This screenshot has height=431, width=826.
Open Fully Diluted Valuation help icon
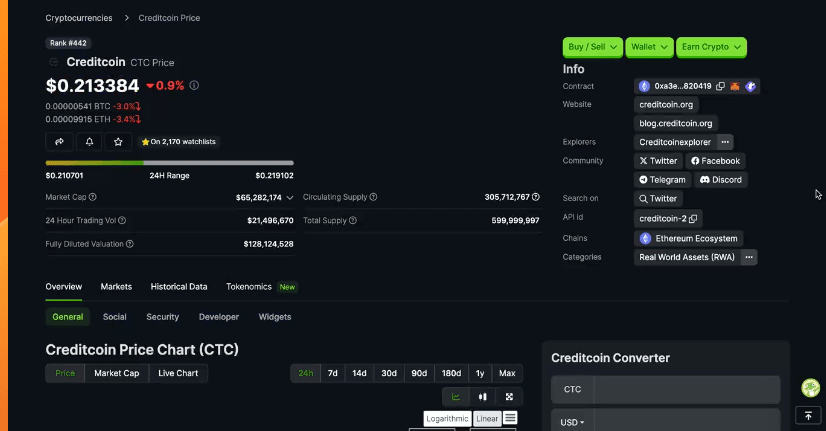click(130, 244)
